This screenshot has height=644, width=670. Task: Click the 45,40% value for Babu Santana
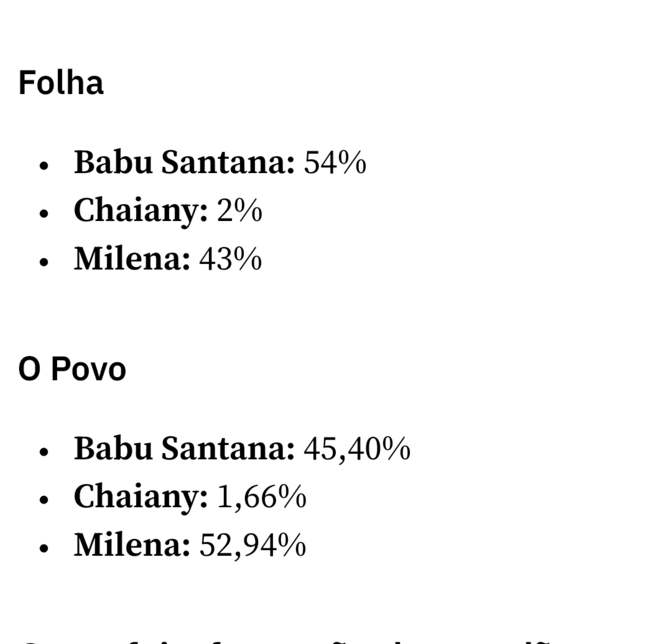click(x=357, y=449)
